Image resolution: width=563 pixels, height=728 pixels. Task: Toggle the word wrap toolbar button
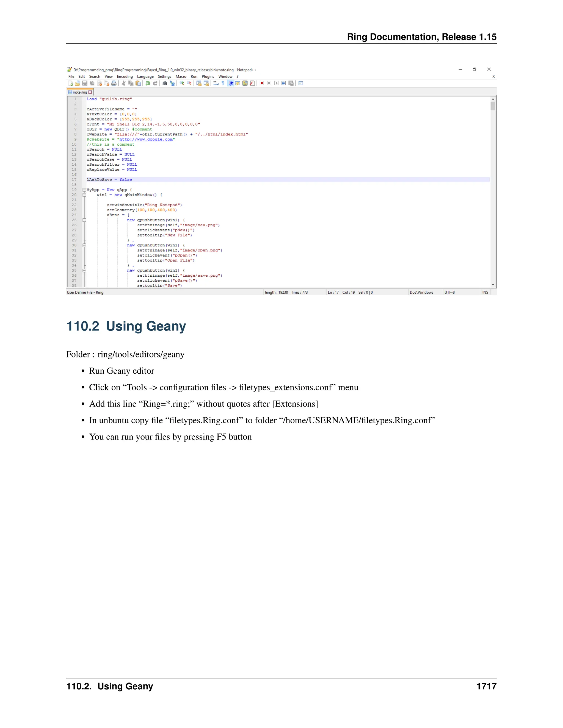(x=216, y=83)
